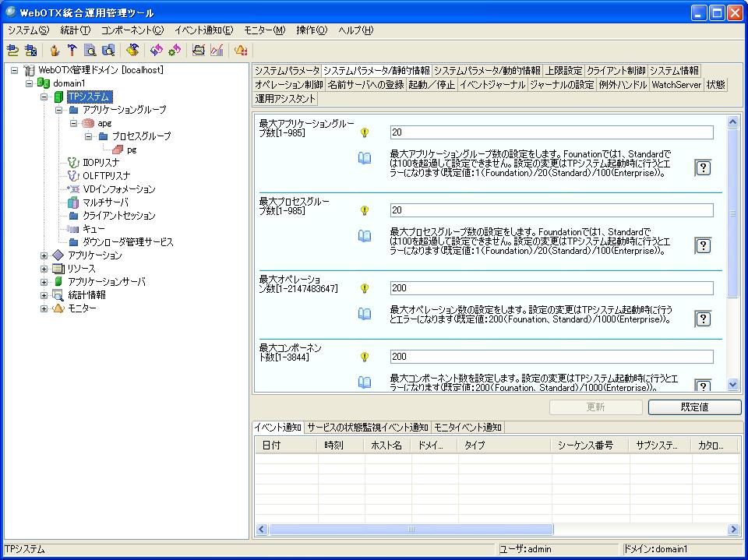Click the 既定値 button
Image resolution: width=748 pixels, height=560 pixels.
click(694, 407)
